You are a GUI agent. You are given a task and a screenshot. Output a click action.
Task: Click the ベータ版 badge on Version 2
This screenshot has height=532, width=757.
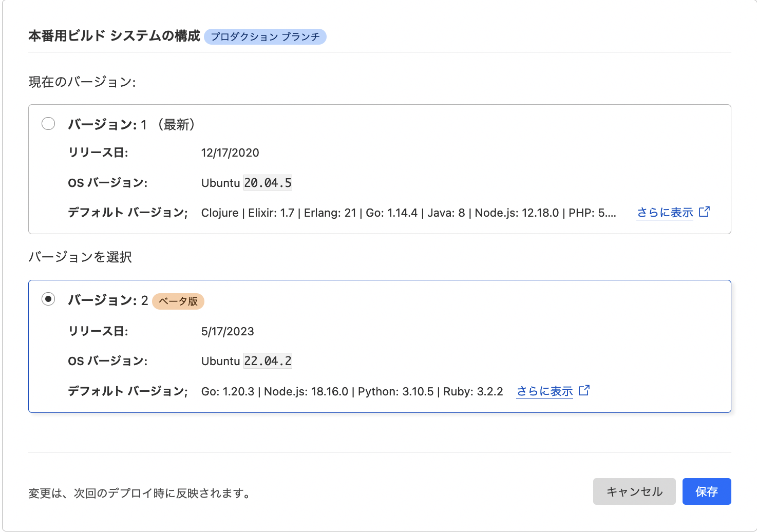point(178,301)
